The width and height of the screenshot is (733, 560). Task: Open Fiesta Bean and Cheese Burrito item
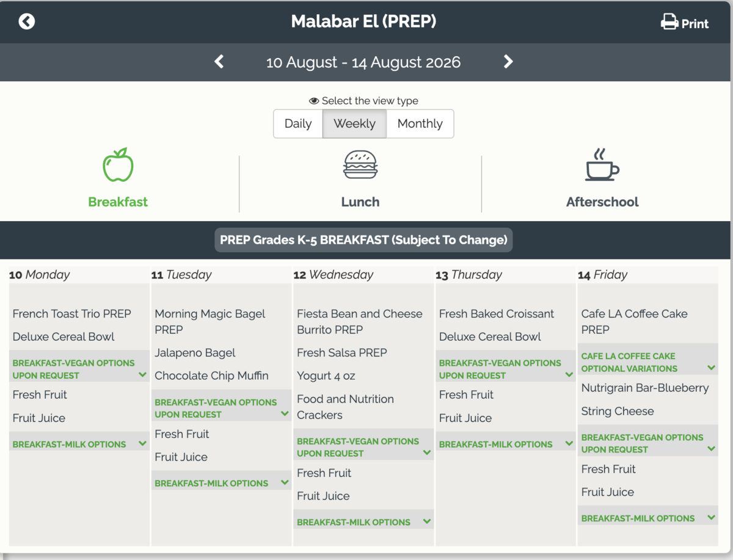click(x=360, y=322)
